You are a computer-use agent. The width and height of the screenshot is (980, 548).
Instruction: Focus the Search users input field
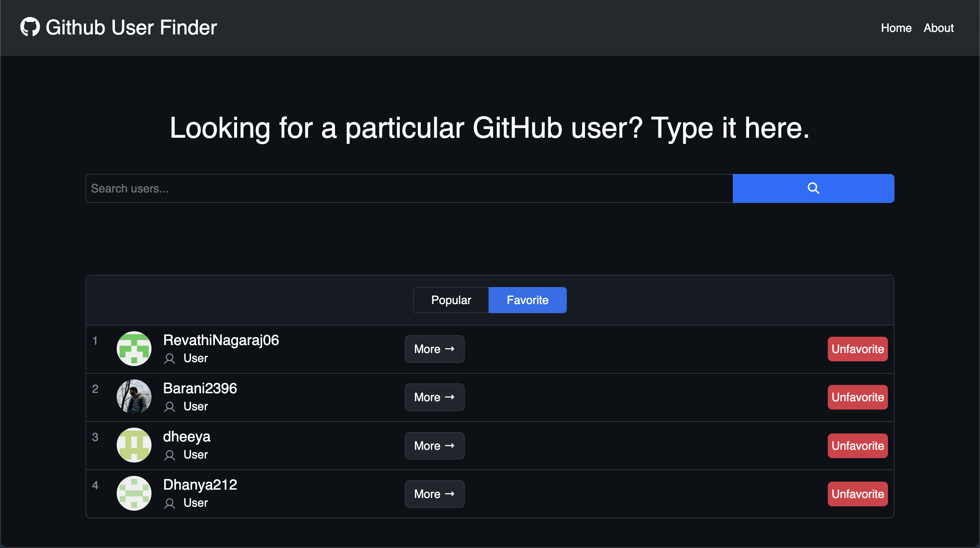pos(409,188)
